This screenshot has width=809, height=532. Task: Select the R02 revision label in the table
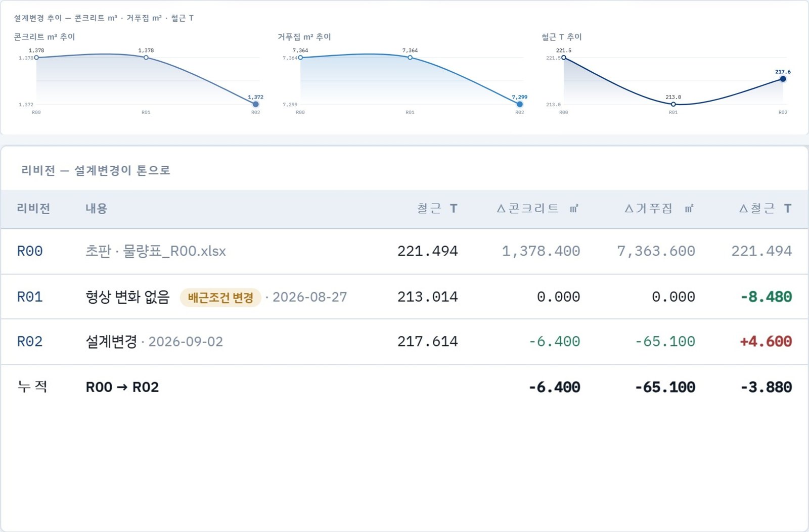point(30,342)
